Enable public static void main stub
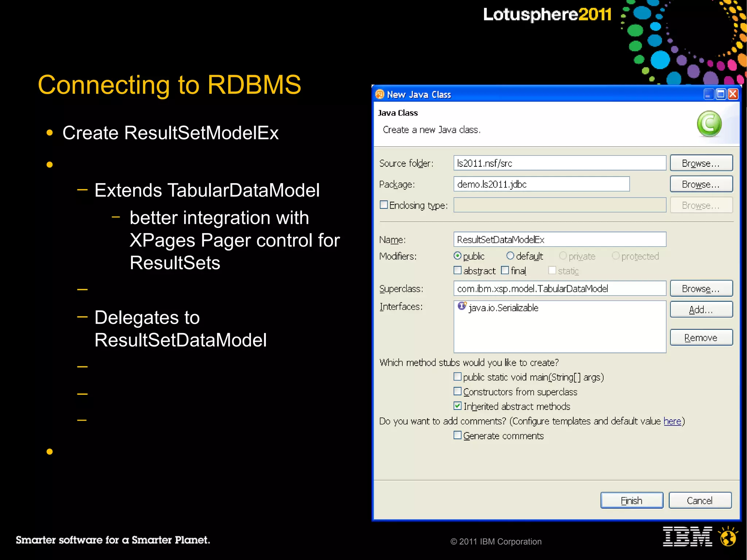 pyautogui.click(x=457, y=376)
